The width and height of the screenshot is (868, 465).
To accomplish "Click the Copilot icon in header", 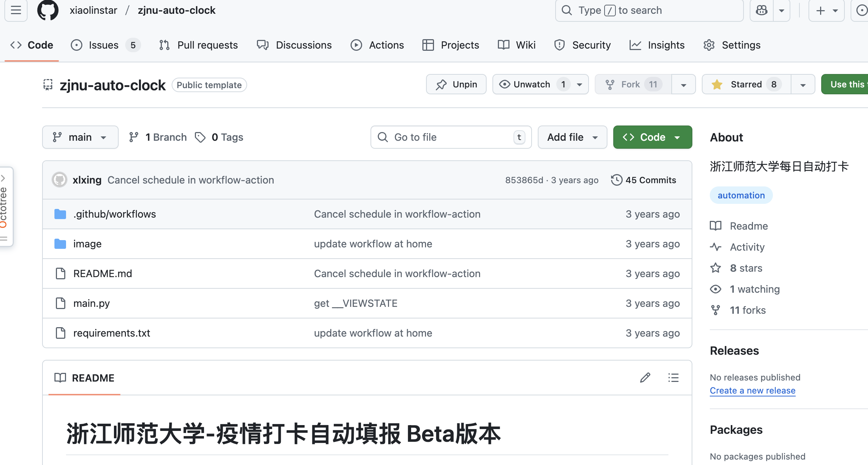I will [x=761, y=10].
